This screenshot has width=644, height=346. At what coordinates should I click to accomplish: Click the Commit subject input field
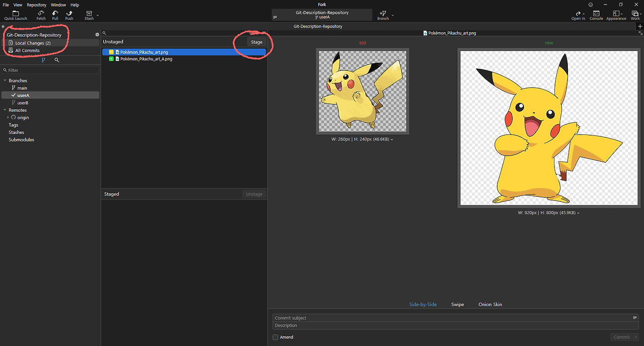pos(453,318)
